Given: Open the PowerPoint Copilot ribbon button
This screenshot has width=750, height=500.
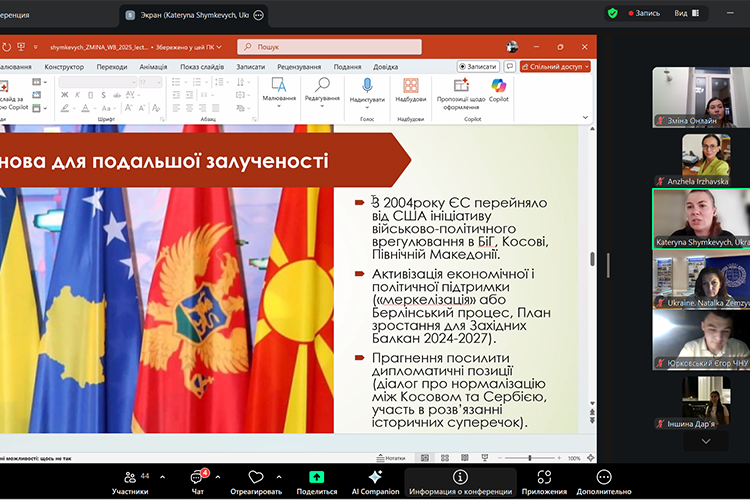Looking at the screenshot, I should 498,90.
